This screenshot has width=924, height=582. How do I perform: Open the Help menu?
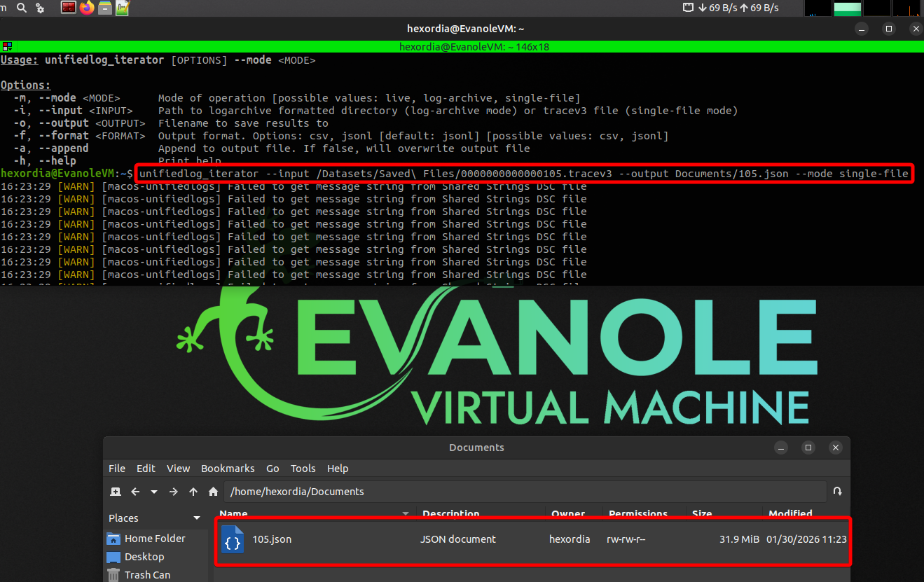click(338, 469)
